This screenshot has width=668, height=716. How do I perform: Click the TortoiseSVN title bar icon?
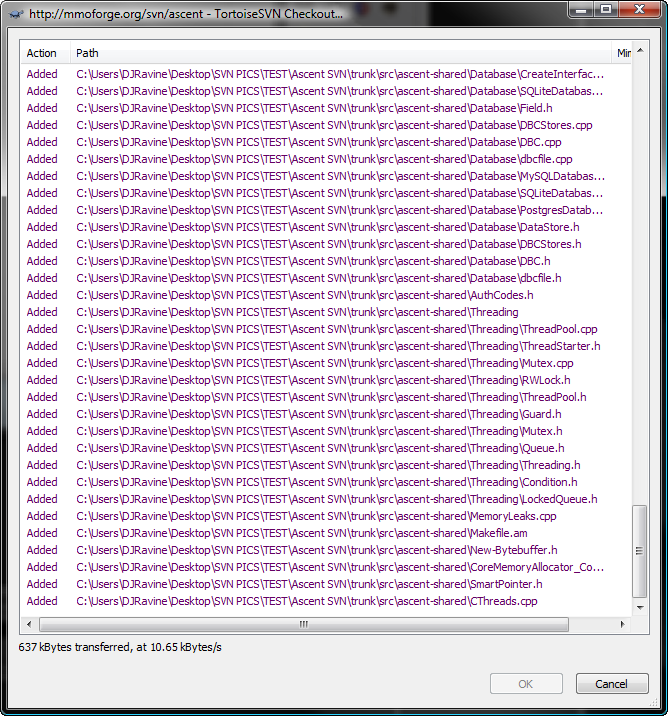(x=16, y=14)
